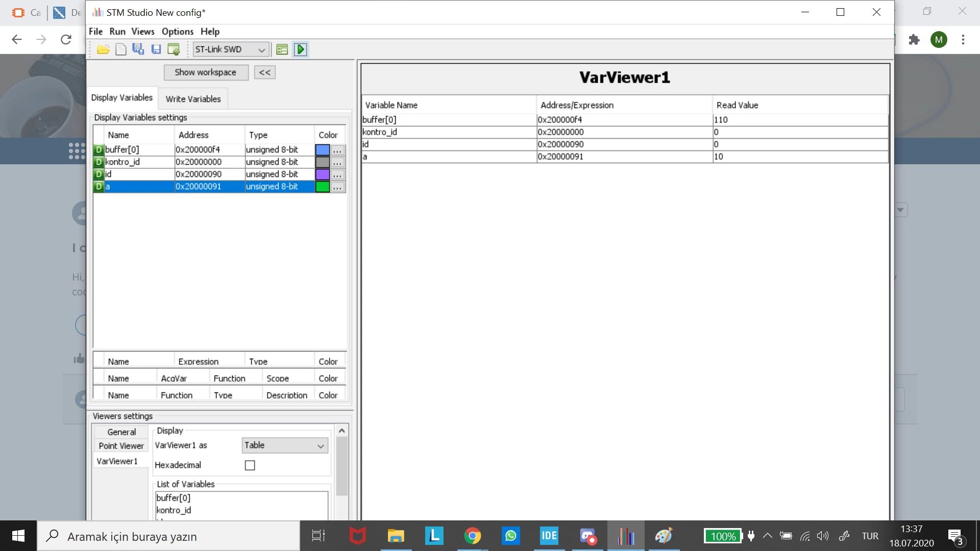
Task: Toggle D flag for variable a
Action: [x=99, y=186]
